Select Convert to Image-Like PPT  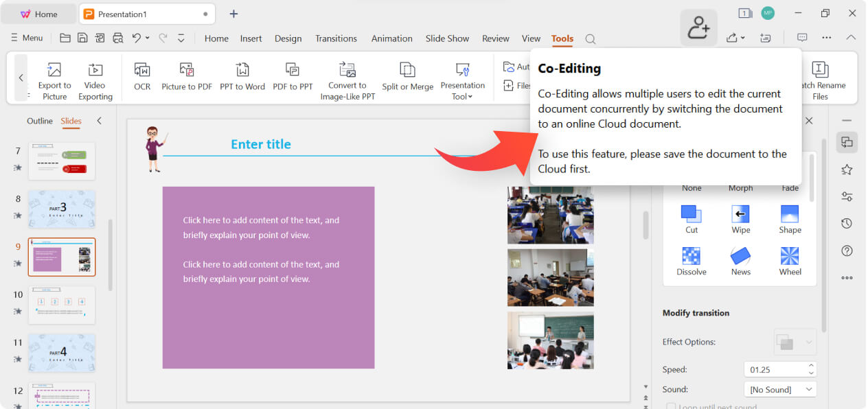347,78
